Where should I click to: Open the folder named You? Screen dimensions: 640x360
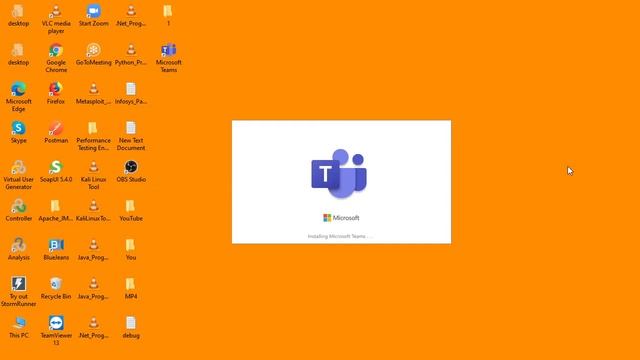[x=131, y=250]
